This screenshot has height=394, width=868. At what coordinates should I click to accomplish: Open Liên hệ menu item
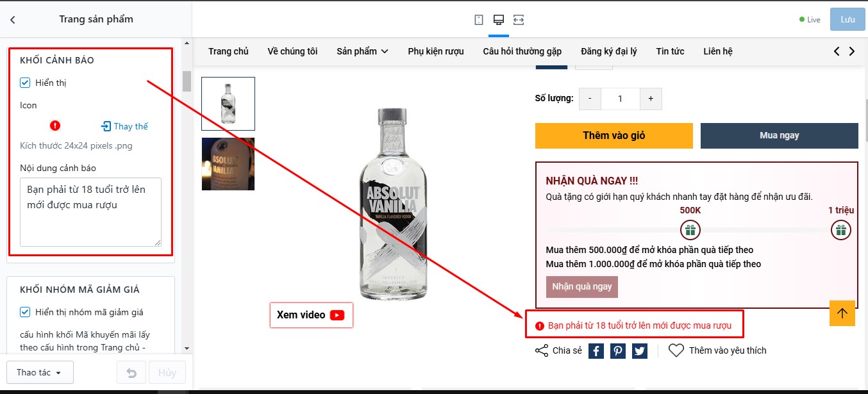pos(718,51)
